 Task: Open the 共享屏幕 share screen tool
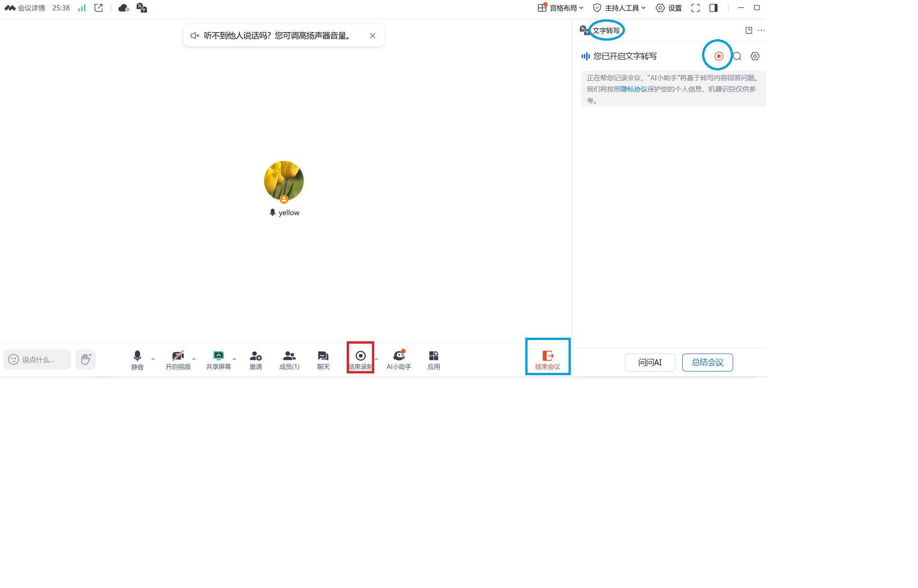(218, 360)
